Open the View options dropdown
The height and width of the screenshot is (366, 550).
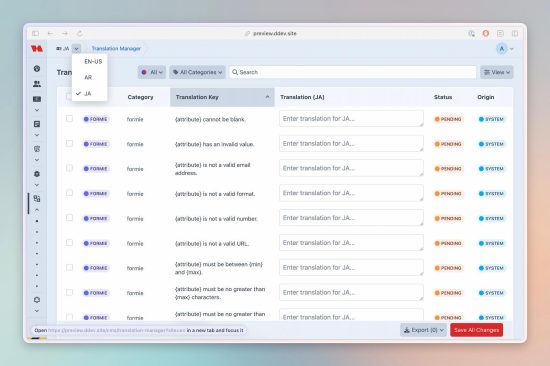click(497, 72)
